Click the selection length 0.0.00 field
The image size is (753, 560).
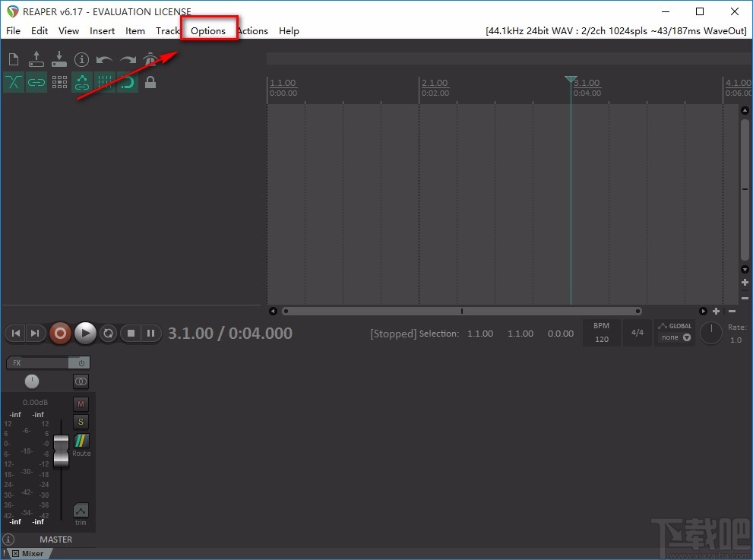(561, 334)
